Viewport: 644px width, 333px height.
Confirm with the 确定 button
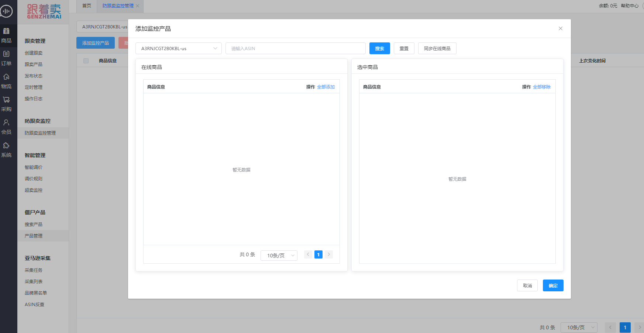click(x=553, y=285)
